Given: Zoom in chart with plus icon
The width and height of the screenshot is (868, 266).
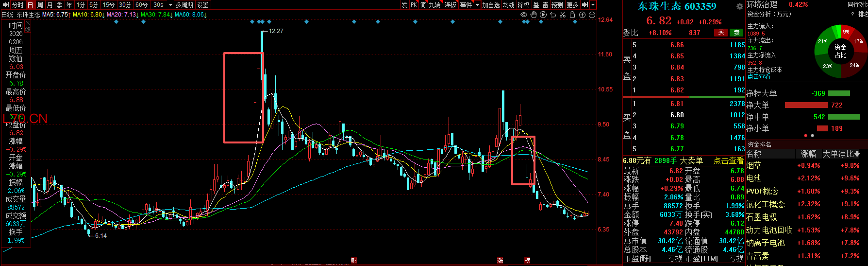Looking at the screenshot, I should [x=582, y=15].
